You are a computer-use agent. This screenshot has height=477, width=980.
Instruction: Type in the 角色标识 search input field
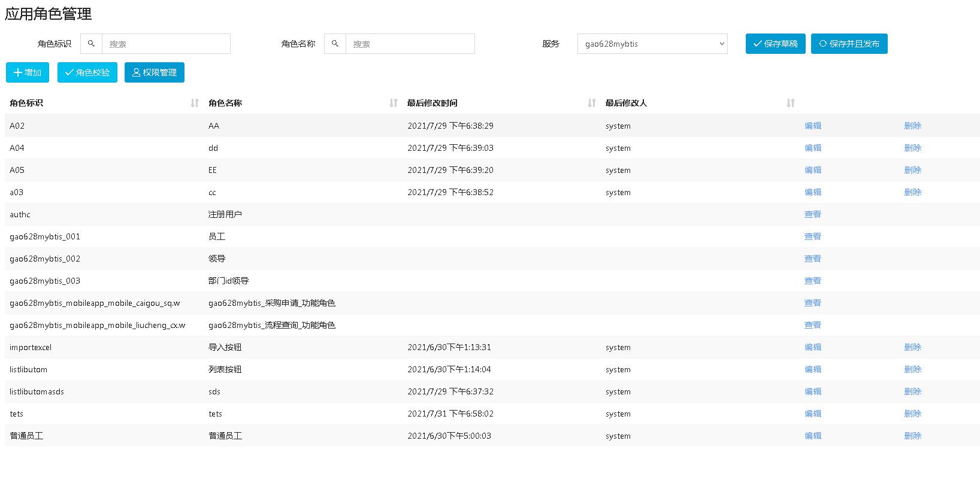pyautogui.click(x=166, y=44)
